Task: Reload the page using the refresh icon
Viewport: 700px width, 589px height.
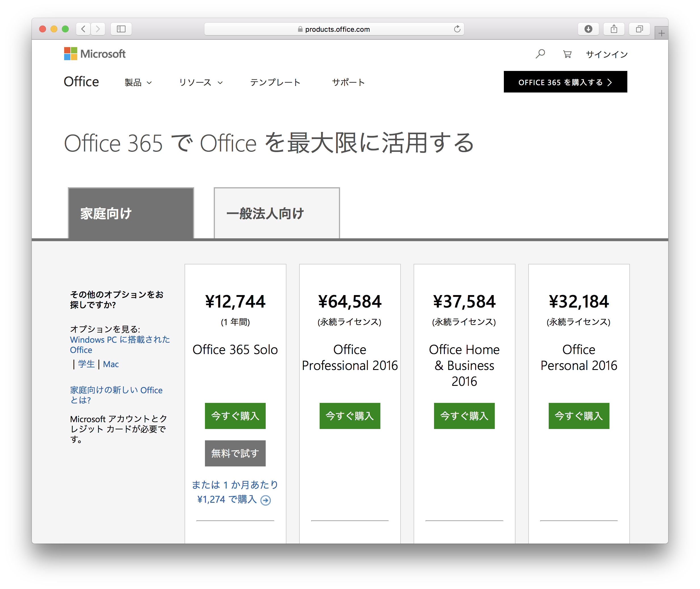Action: click(457, 29)
